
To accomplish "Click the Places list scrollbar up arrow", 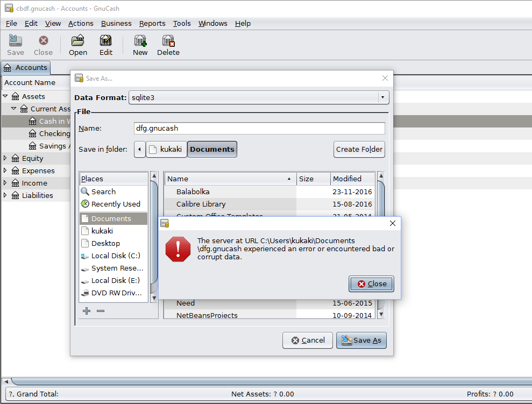I will [x=154, y=176].
